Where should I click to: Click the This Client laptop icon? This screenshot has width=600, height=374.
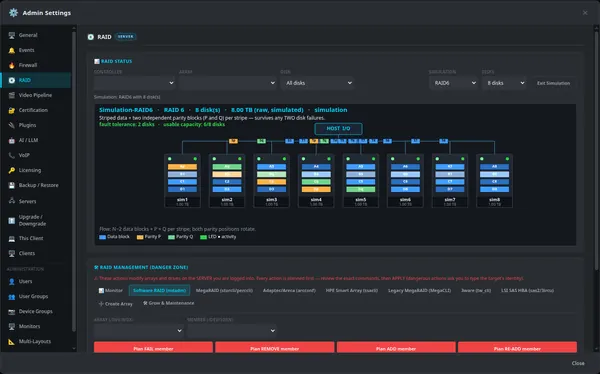pyautogui.click(x=12, y=238)
